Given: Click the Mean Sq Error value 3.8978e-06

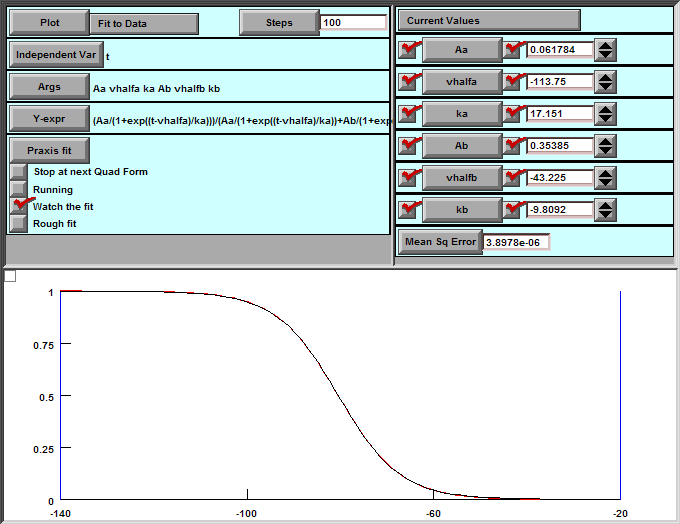Looking at the screenshot, I should [516, 242].
